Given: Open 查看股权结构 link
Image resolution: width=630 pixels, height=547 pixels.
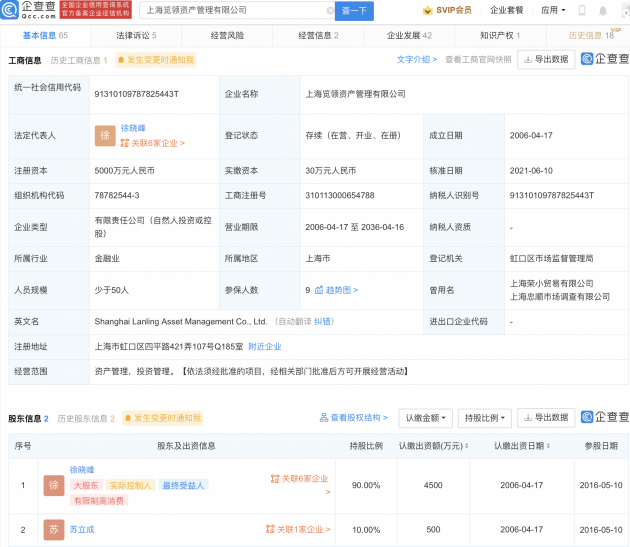Looking at the screenshot, I should click(x=359, y=418).
